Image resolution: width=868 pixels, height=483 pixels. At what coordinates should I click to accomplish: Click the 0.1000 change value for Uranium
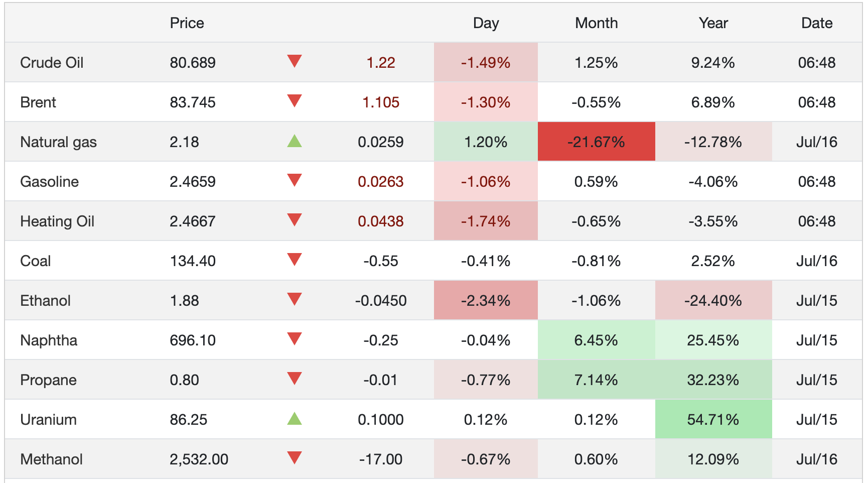(x=381, y=420)
